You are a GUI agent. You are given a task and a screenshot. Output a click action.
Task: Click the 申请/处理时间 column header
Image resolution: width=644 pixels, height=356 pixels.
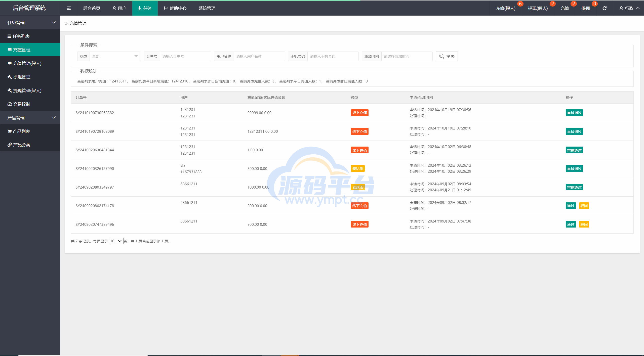pyautogui.click(x=421, y=97)
